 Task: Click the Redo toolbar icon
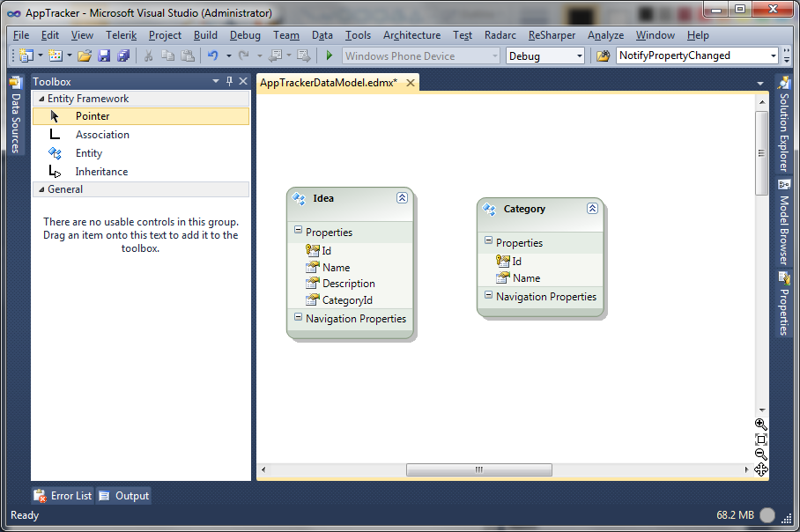coord(244,55)
